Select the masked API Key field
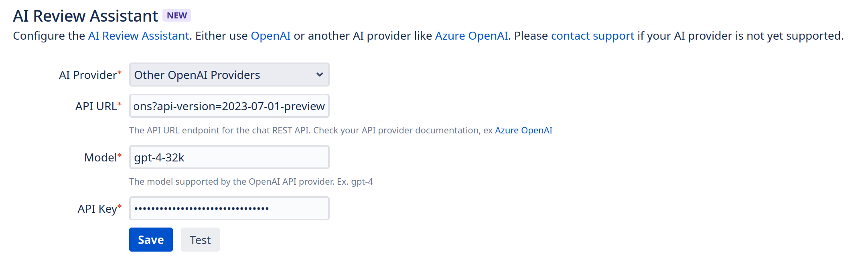 [229, 209]
